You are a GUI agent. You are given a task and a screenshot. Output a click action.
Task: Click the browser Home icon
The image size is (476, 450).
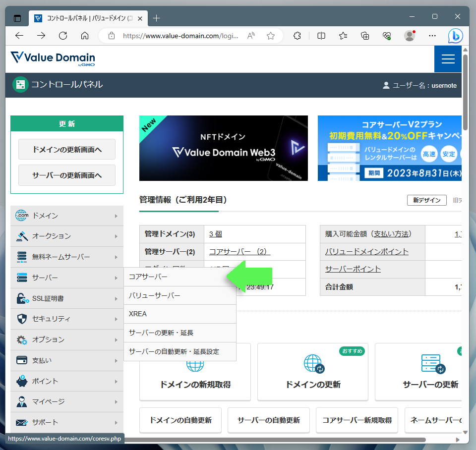click(x=85, y=36)
